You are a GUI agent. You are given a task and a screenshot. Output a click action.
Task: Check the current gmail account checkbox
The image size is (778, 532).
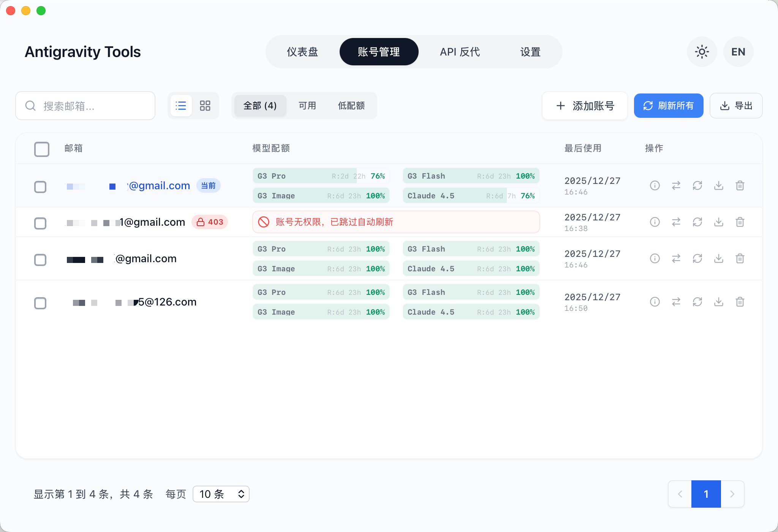[40, 187]
